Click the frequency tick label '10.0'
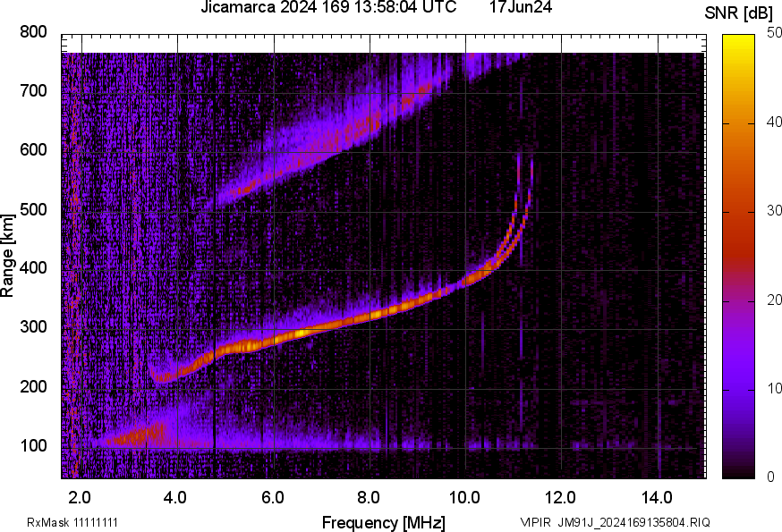The width and height of the screenshot is (782, 532). 464,498
